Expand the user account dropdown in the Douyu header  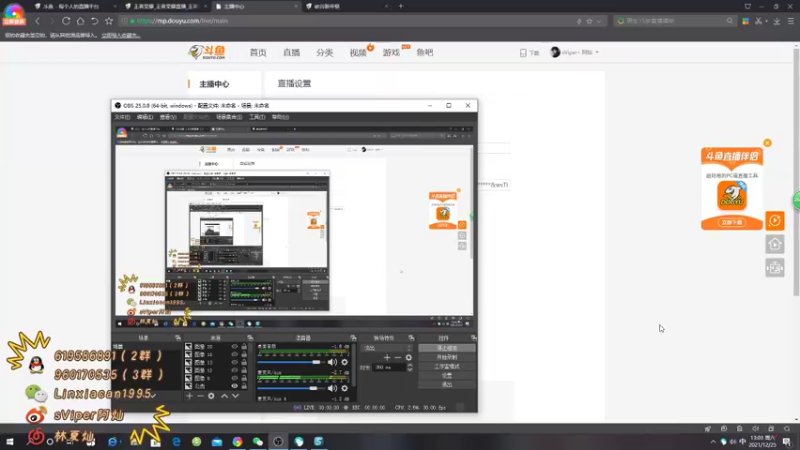(597, 52)
